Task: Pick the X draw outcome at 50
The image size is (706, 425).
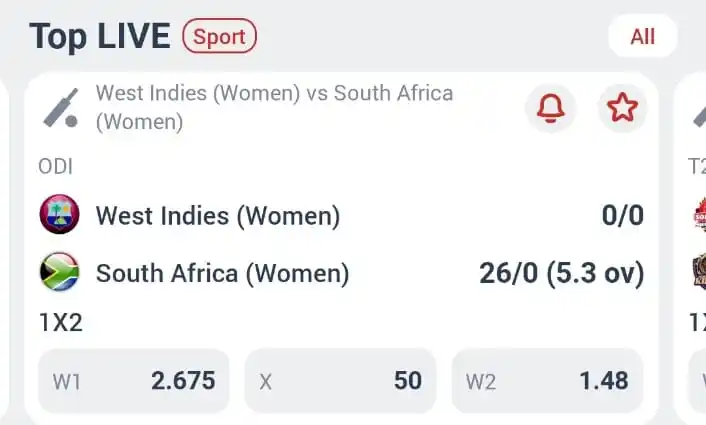Action: [340, 381]
